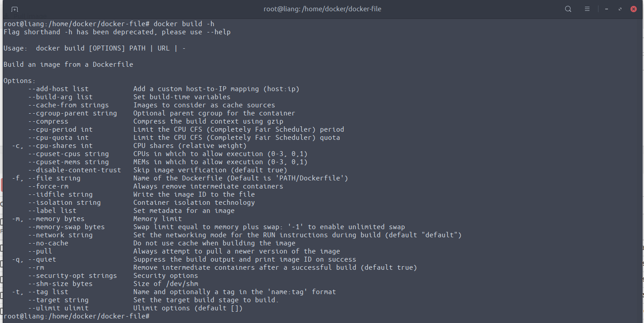
Task: Close the terminal window
Action: pos(634,9)
